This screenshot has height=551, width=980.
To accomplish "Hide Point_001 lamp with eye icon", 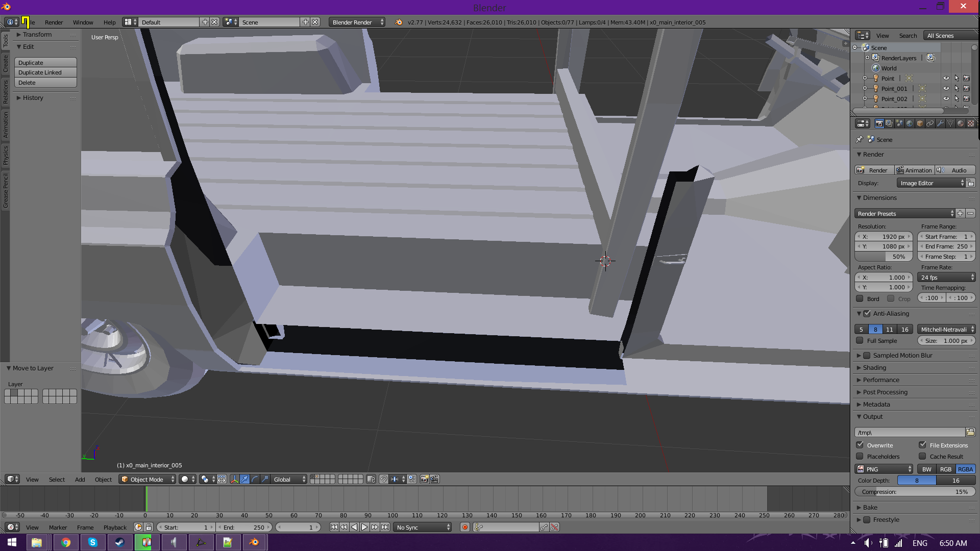I will click(x=946, y=88).
